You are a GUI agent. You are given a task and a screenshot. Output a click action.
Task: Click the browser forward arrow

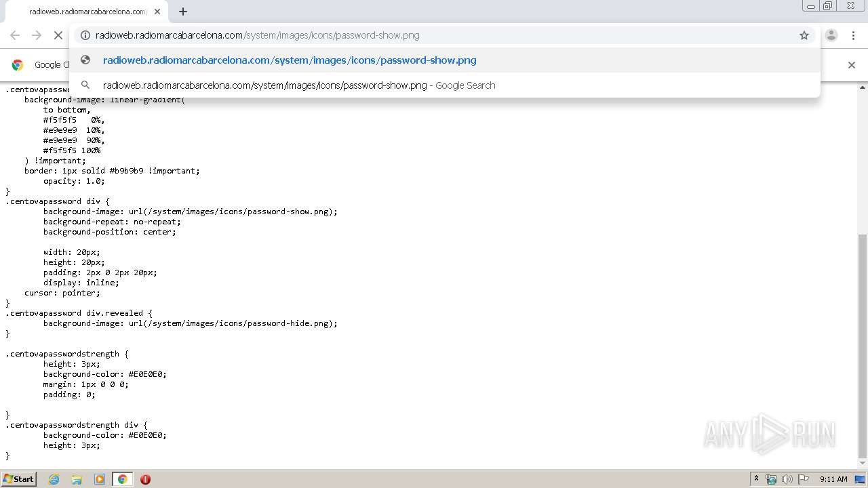tap(37, 35)
